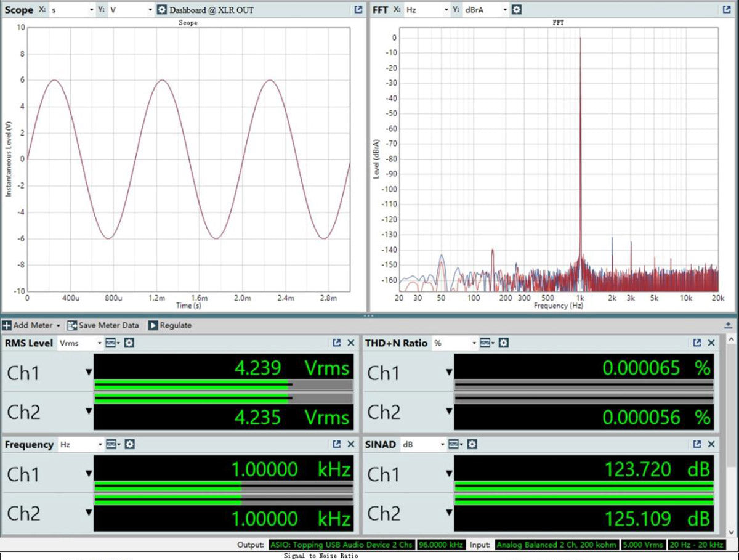Pop out the Scope graph window
The height and width of the screenshot is (560, 739).
coord(358,10)
